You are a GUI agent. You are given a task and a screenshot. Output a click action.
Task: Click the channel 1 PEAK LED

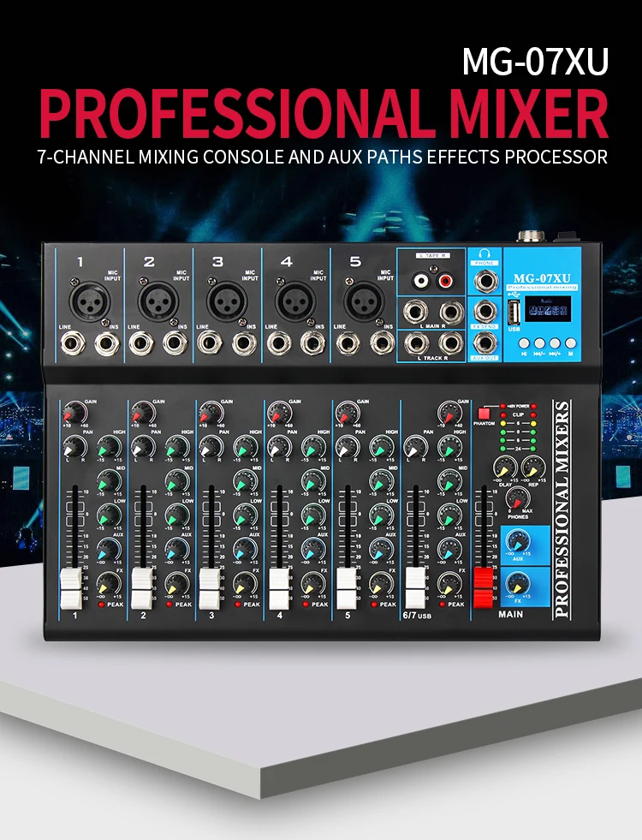(101, 605)
